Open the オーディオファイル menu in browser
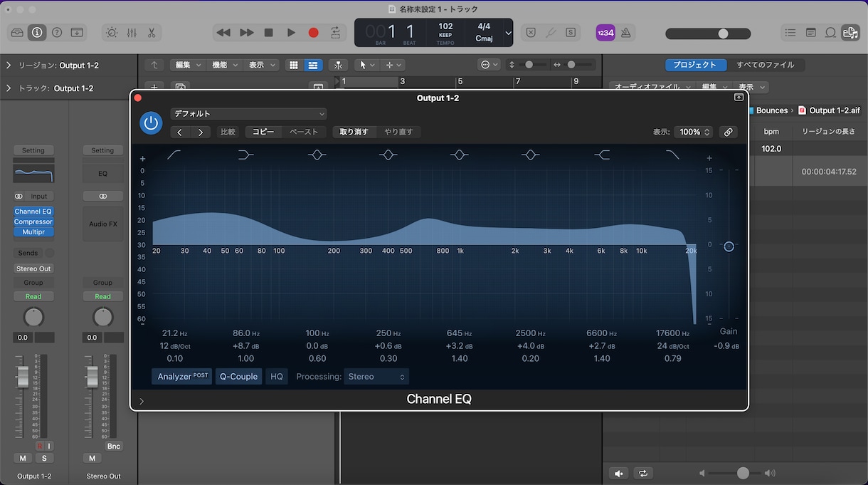This screenshot has width=868, height=485. pyautogui.click(x=652, y=88)
